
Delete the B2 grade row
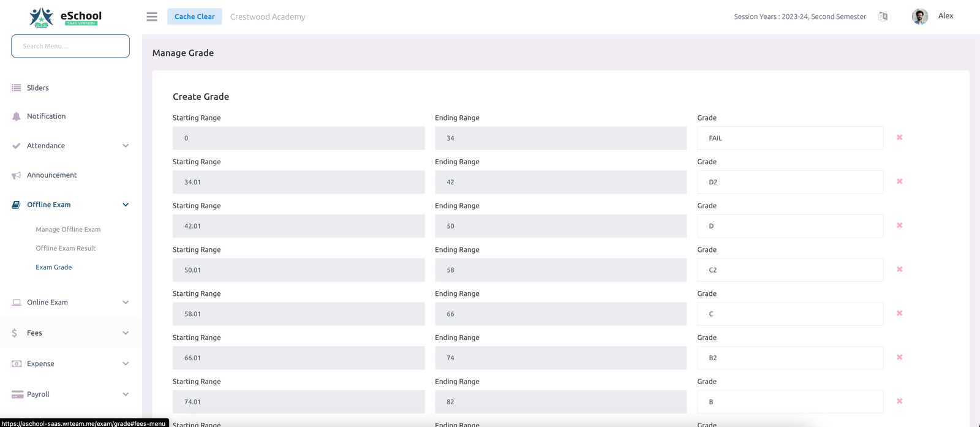899,357
